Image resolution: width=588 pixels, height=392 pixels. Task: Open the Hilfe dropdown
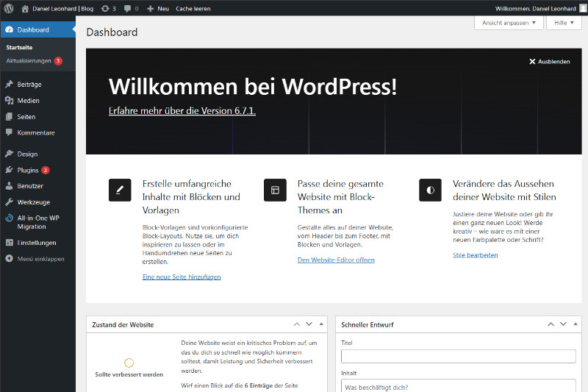[564, 23]
